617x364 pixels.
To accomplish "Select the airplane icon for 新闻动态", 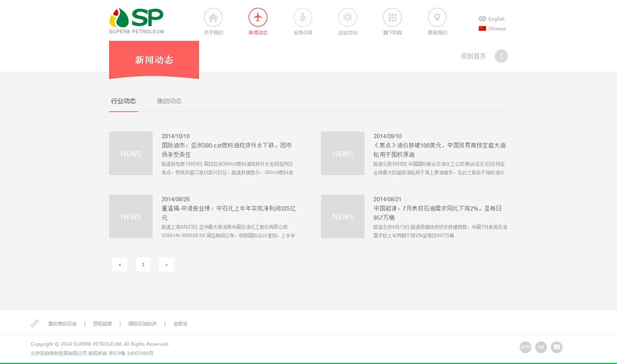I will point(258,17).
